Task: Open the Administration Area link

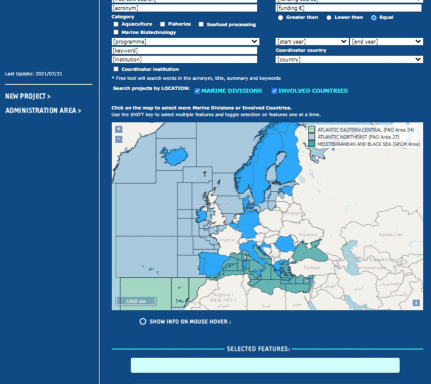Action: coord(43,110)
